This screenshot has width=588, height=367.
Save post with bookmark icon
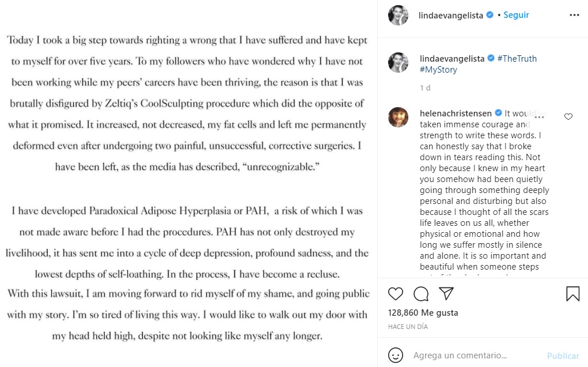572,294
